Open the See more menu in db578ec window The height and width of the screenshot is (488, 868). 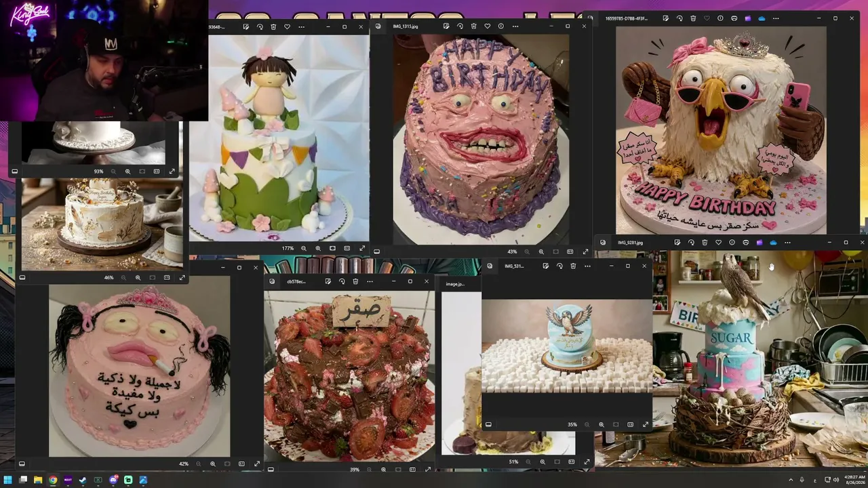coord(370,281)
